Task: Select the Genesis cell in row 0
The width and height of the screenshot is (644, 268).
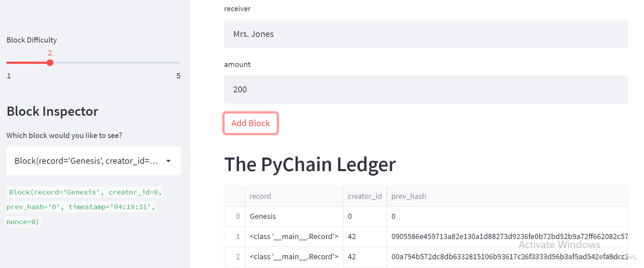Action: (262, 216)
